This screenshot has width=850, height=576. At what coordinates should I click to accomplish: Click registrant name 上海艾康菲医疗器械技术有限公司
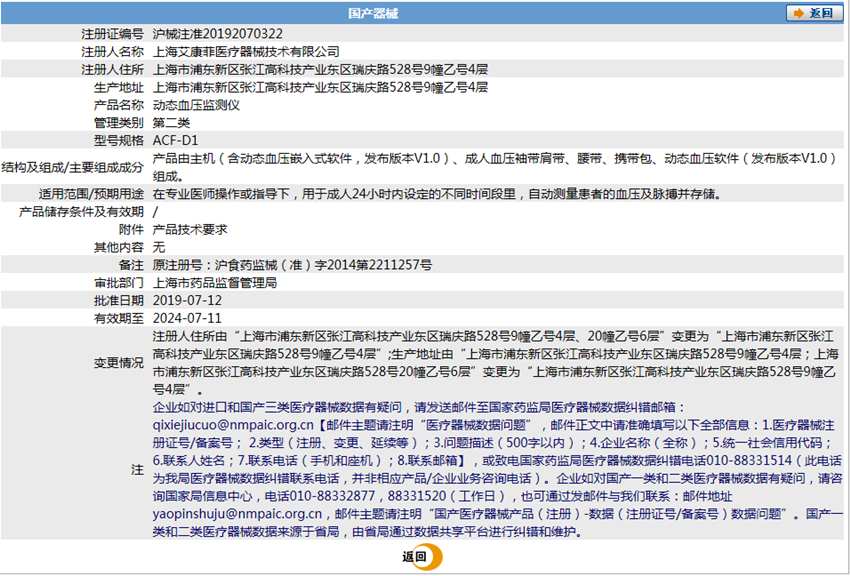coord(246,52)
